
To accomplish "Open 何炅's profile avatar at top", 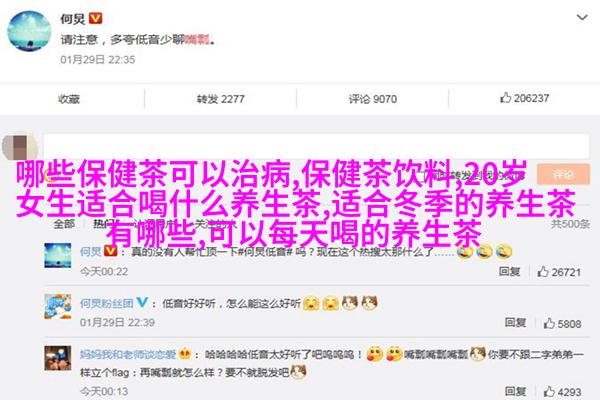I will click(29, 31).
